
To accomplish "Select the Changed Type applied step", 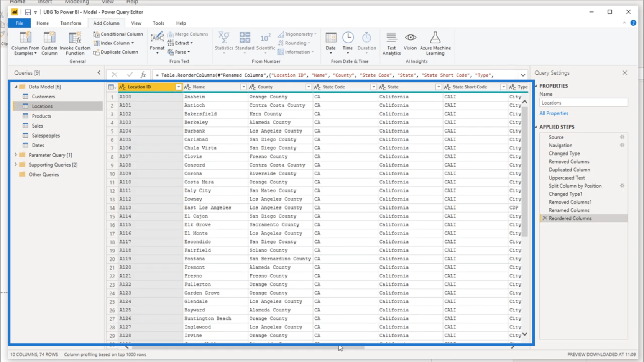I will click(564, 153).
